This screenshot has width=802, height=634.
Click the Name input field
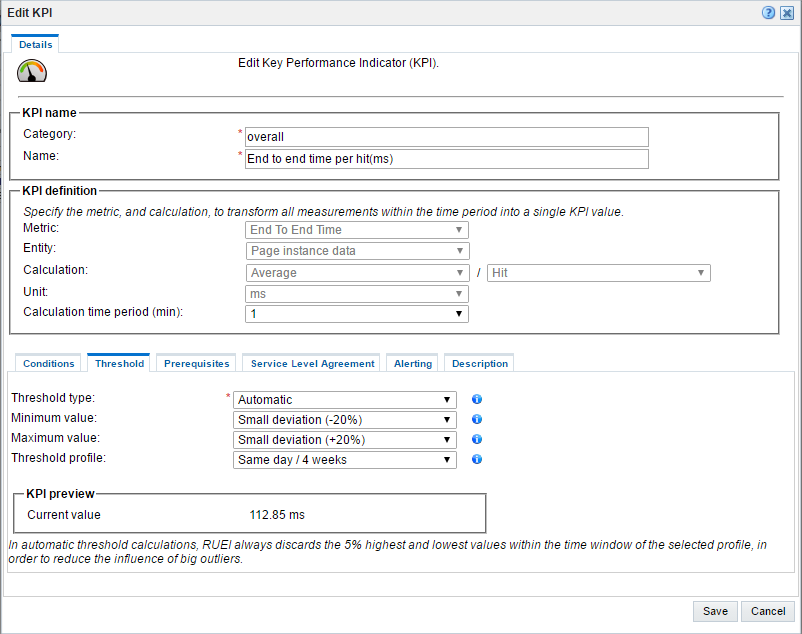click(447, 159)
